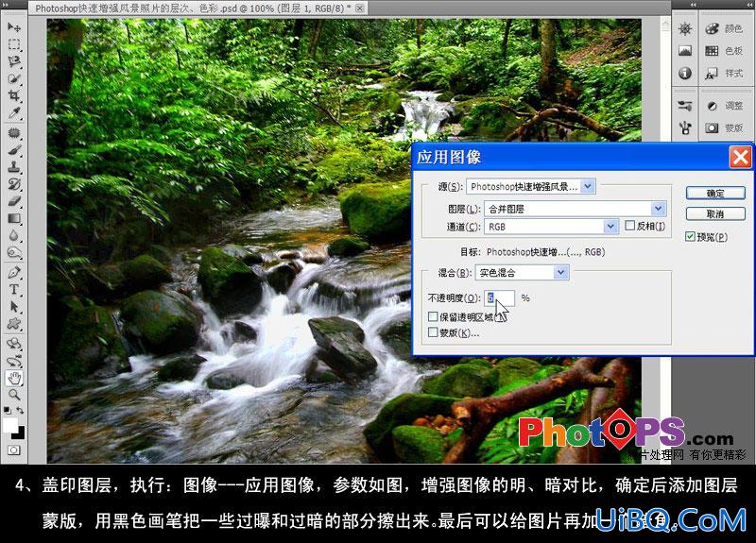Open the 色板 (Swatches) panel

click(x=724, y=51)
